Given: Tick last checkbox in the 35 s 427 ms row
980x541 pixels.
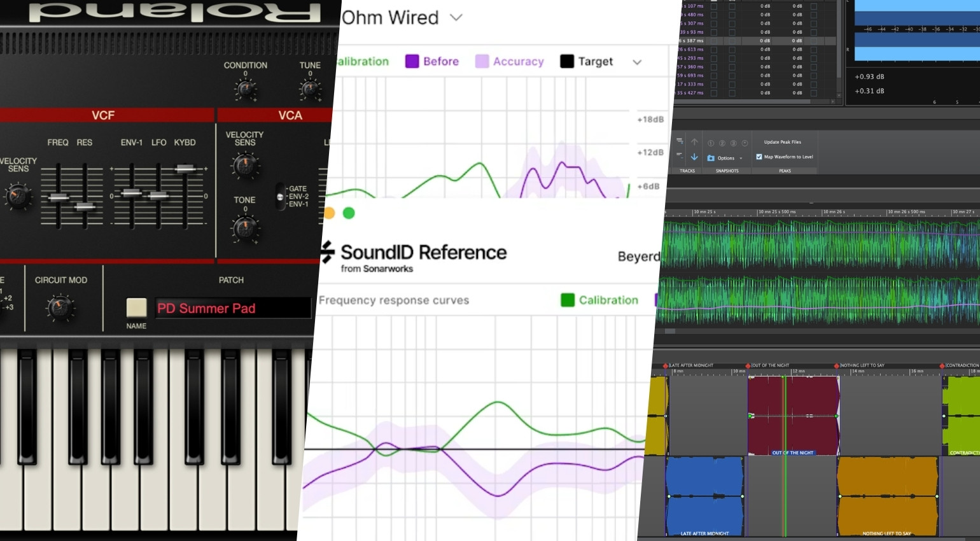Looking at the screenshot, I should [x=814, y=93].
